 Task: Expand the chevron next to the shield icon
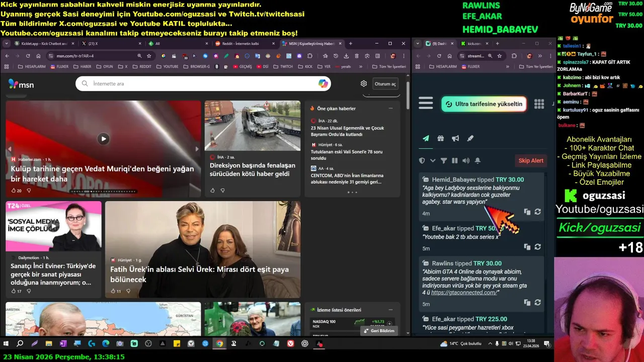coord(433,160)
